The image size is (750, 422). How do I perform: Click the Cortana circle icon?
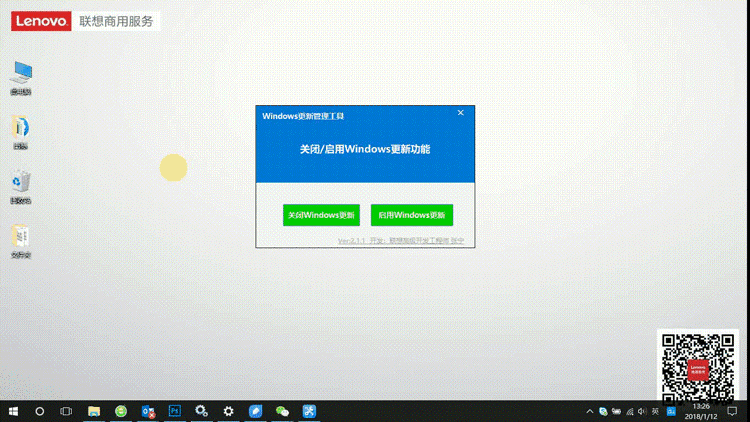[x=40, y=411]
